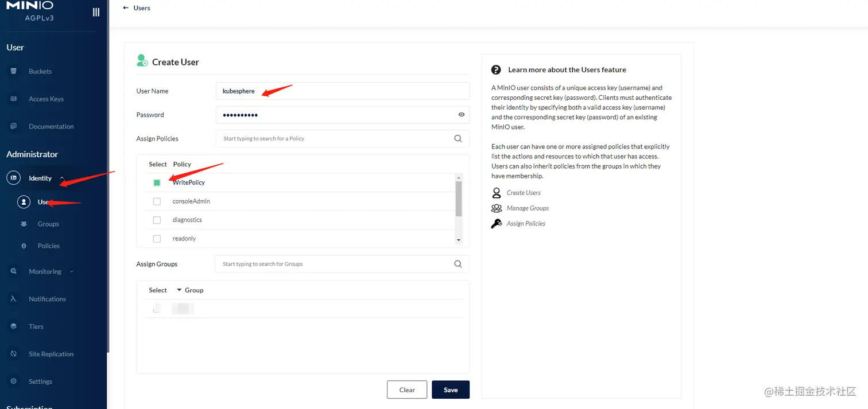Uncheck the WritePolicy checkbox
The width and height of the screenshot is (868, 409).
tap(157, 182)
